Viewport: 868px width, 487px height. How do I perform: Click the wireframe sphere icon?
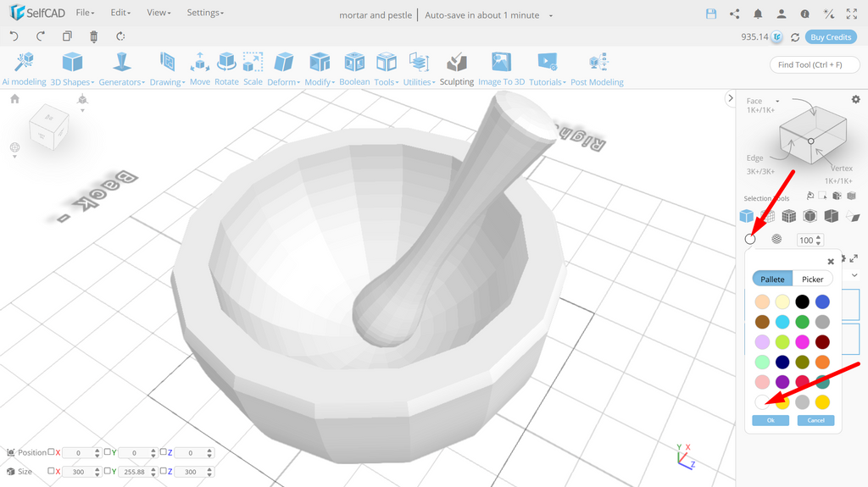coord(776,239)
